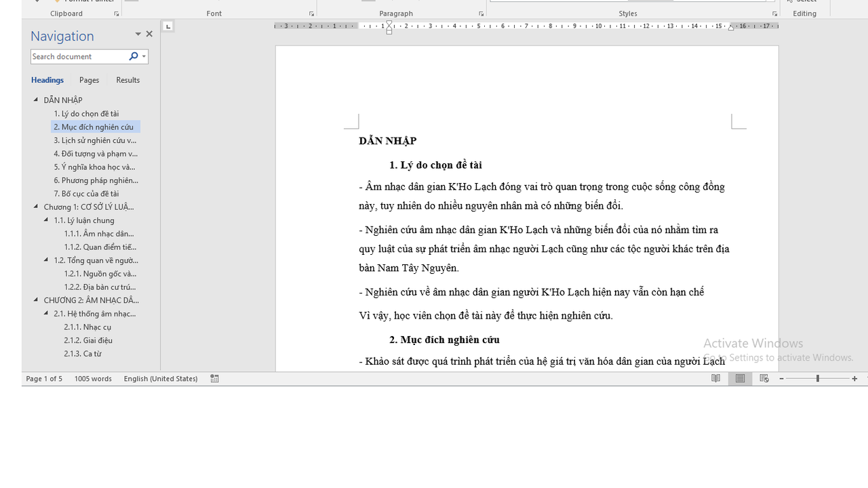Switch to Read Mode view
This screenshot has height=488, width=868.
(x=715, y=379)
